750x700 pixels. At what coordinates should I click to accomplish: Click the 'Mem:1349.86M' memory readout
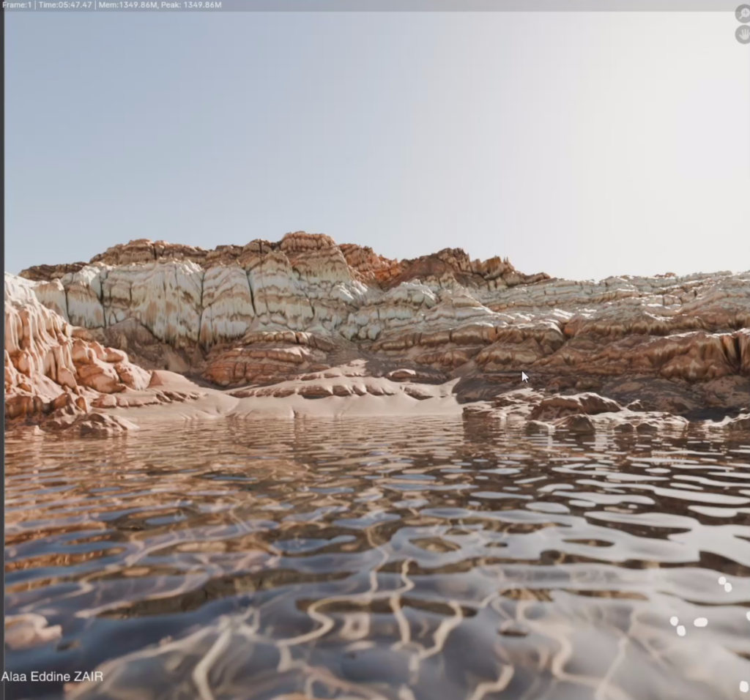click(x=127, y=5)
